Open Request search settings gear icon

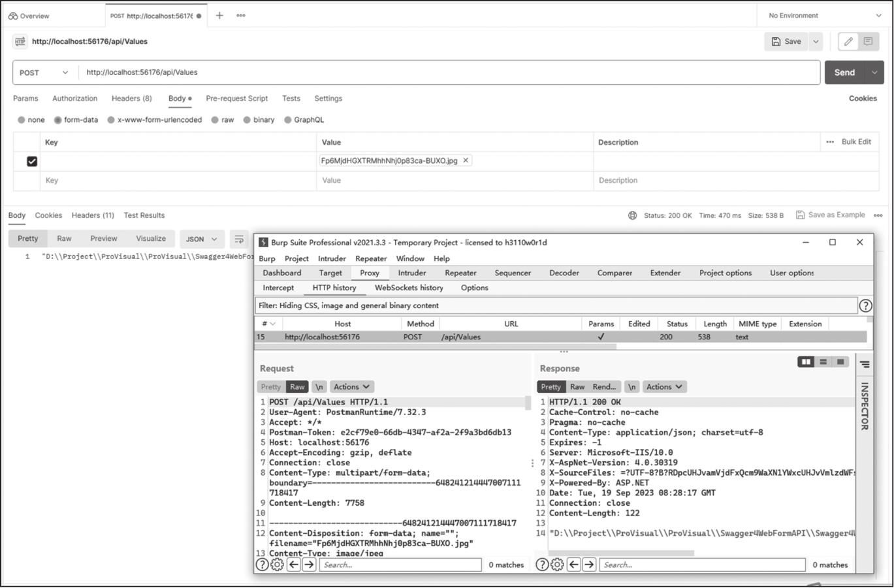pyautogui.click(x=277, y=565)
